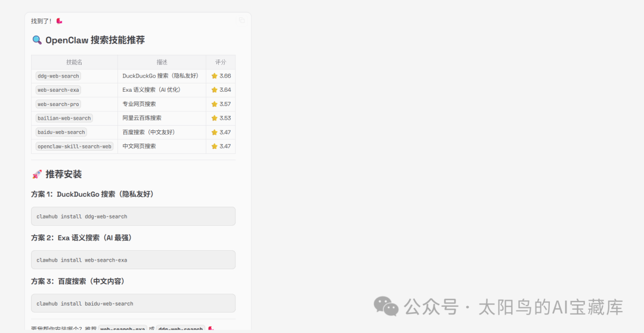Image resolution: width=644 pixels, height=333 pixels.
Task: Click the 方案 2：Exa 语义搜索 heading
Action: click(82, 238)
